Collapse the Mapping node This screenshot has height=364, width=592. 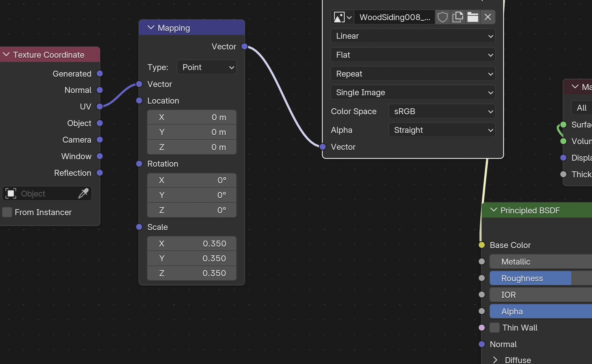(151, 28)
